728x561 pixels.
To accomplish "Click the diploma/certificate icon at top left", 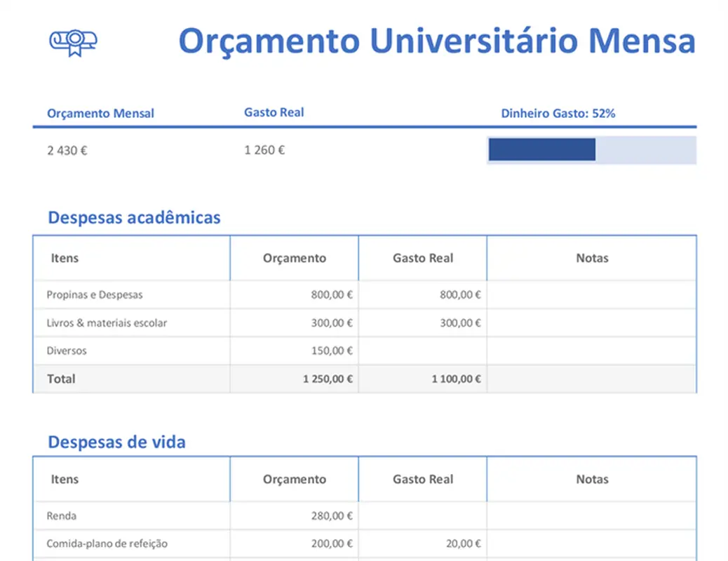I will pyautogui.click(x=72, y=42).
